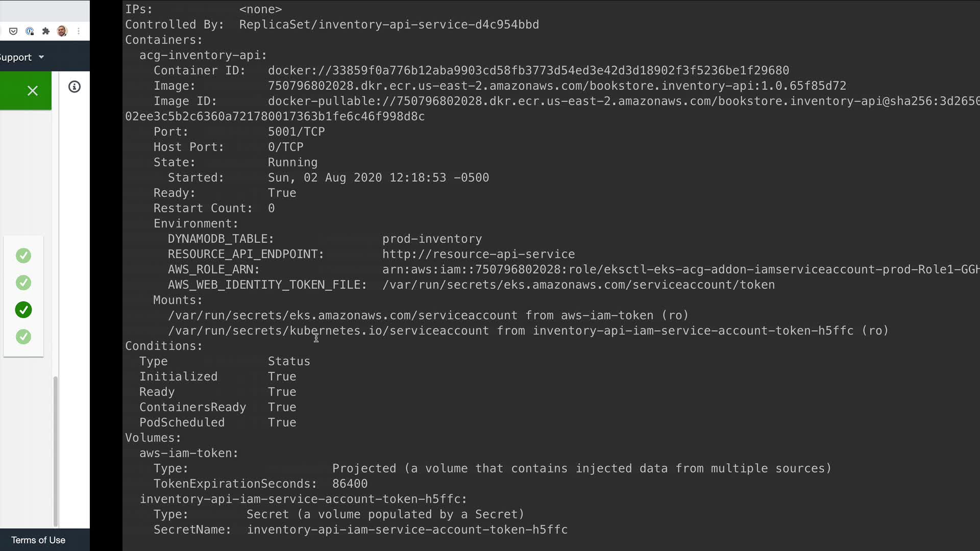Click the second light green checkmark
The width and height of the screenshot is (980, 551).
click(x=23, y=283)
